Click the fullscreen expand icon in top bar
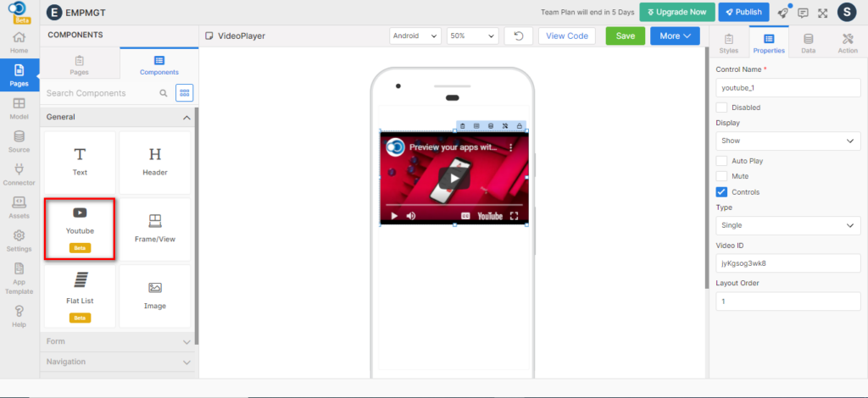This screenshot has width=868, height=398. [823, 13]
